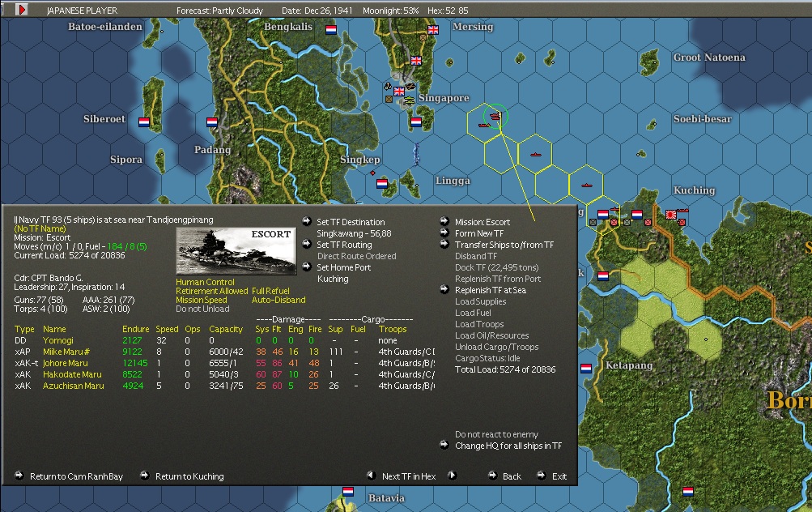The image size is (812, 512).
Task: Click the ship icon in the middle yellow route hex
Action: click(536, 155)
